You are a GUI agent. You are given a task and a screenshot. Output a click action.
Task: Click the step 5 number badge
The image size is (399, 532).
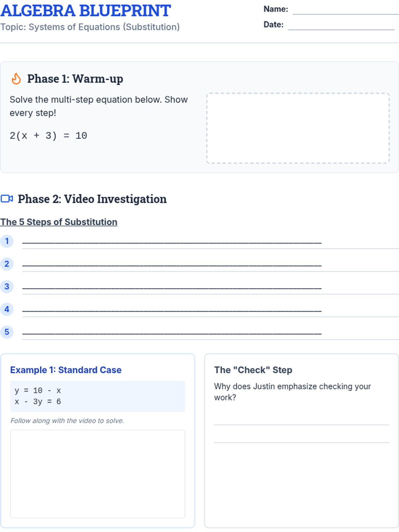click(7, 332)
